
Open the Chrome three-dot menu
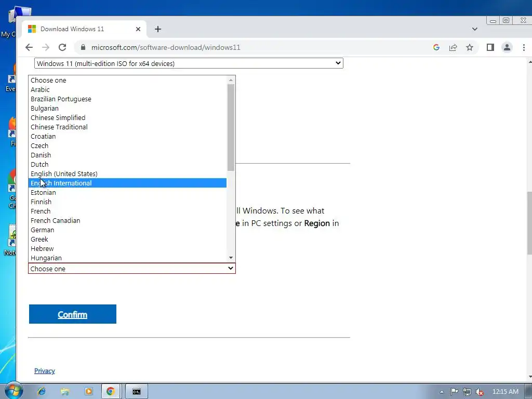tap(524, 47)
